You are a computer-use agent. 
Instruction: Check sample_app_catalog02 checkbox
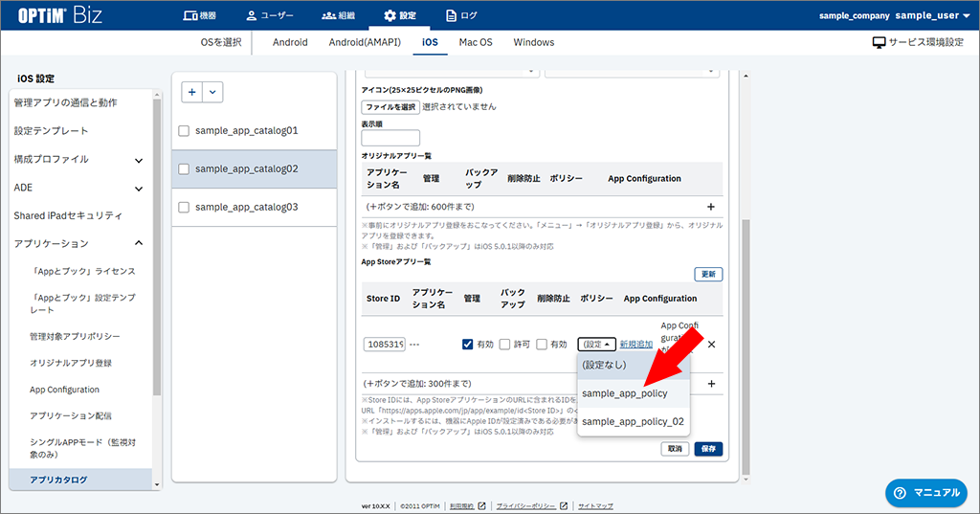coord(184,168)
